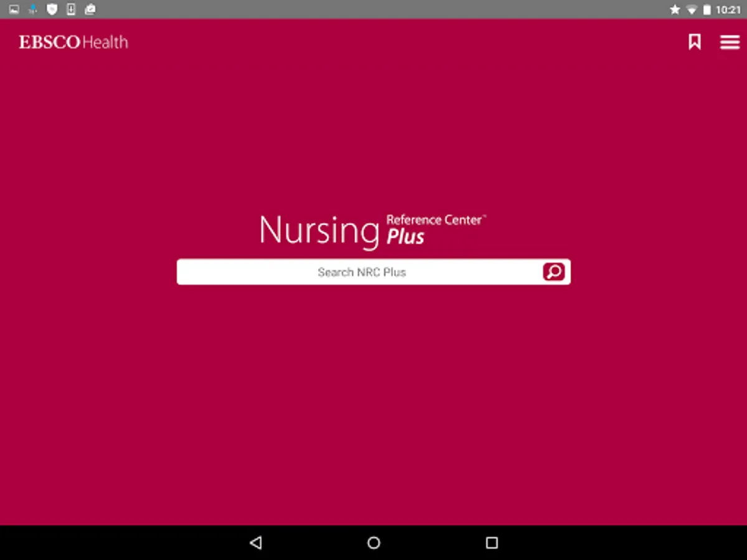The height and width of the screenshot is (560, 747).
Task: Open Android recent apps button
Action: tap(492, 543)
